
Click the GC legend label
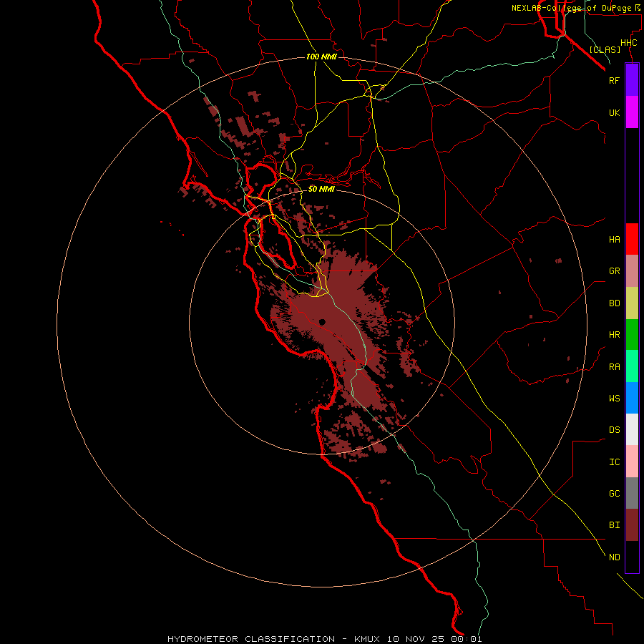[615, 494]
